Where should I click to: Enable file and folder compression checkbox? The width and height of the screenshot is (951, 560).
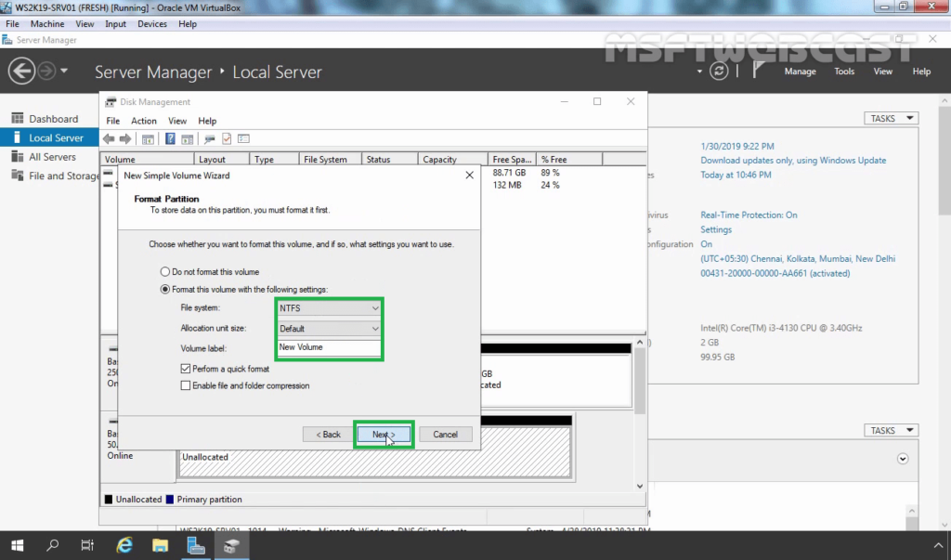[186, 385]
